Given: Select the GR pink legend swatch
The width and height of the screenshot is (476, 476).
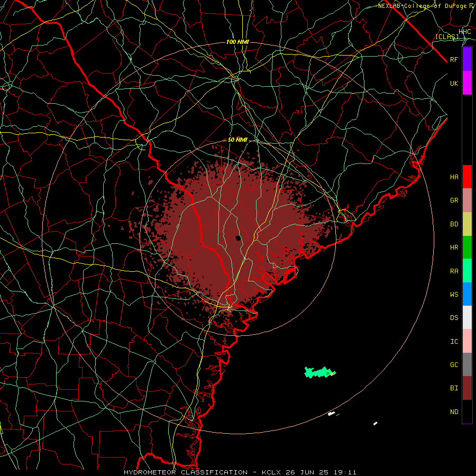Looking at the screenshot, I should click(x=467, y=200).
